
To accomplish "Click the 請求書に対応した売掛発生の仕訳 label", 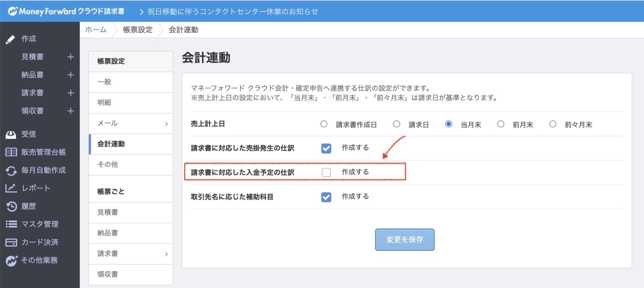I will click(x=242, y=148).
